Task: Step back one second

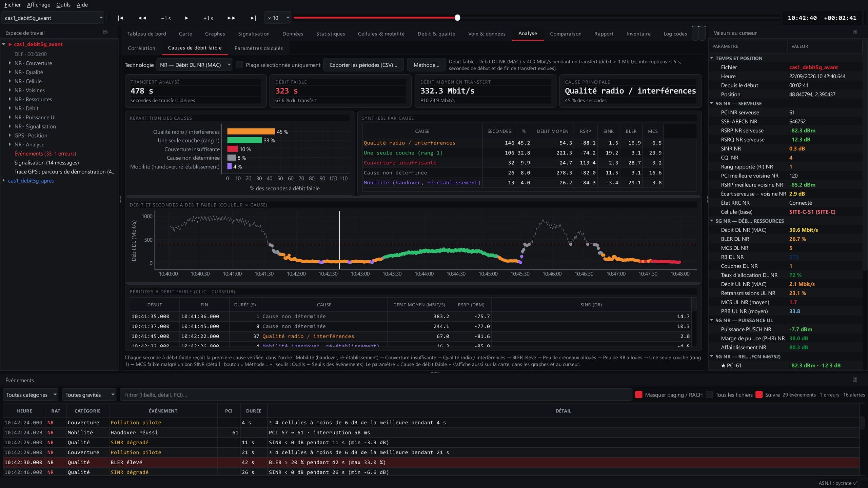Action: click(x=166, y=18)
